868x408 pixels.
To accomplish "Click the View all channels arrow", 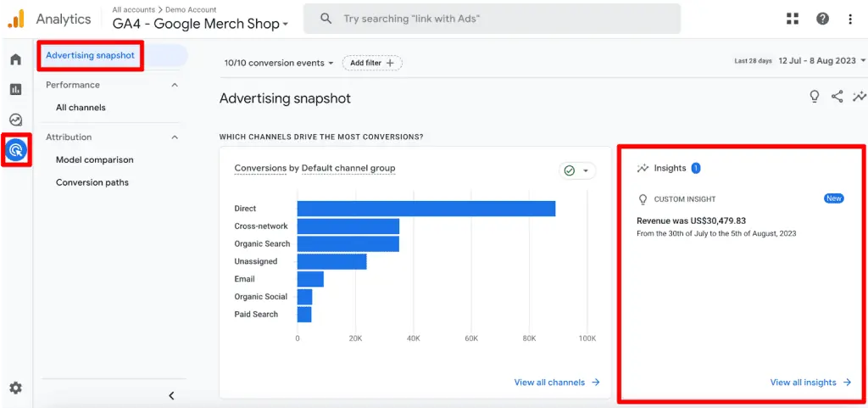I will [596, 382].
